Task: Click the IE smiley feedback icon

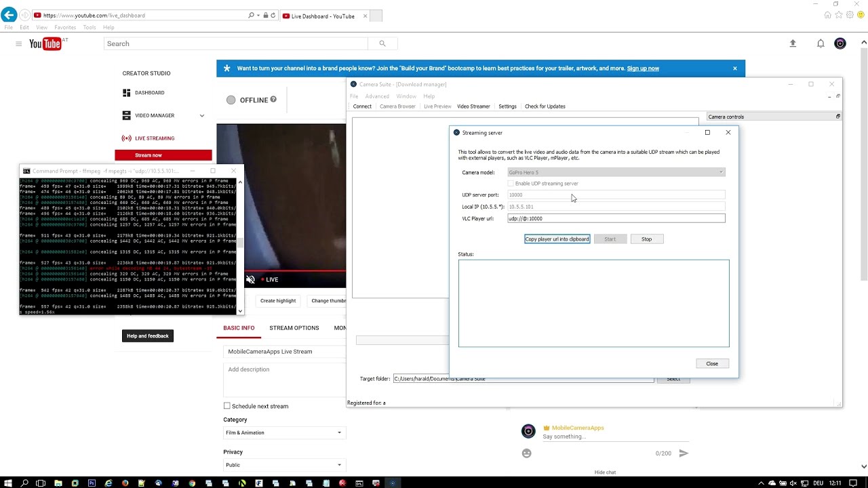Action: (x=860, y=15)
